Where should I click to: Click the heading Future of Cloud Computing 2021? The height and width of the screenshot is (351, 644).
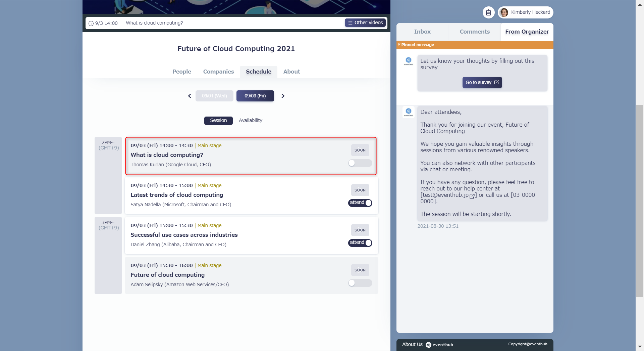pyautogui.click(x=236, y=49)
